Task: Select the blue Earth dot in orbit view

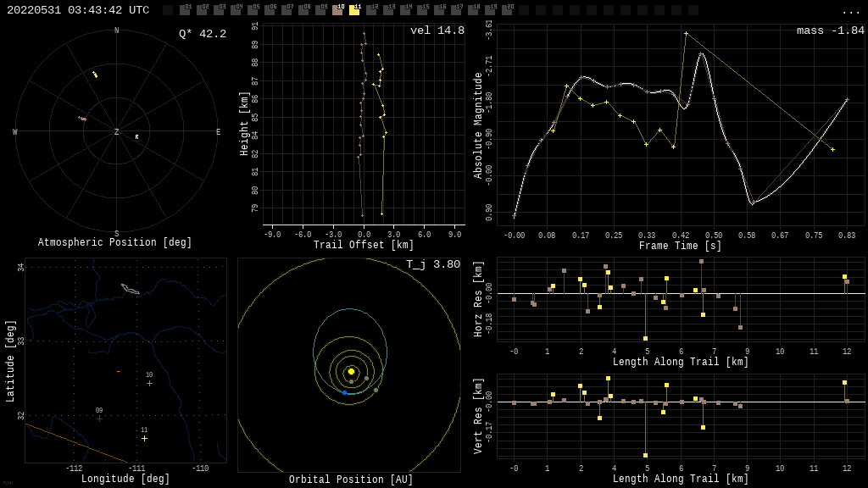Action: pyautogui.click(x=344, y=392)
